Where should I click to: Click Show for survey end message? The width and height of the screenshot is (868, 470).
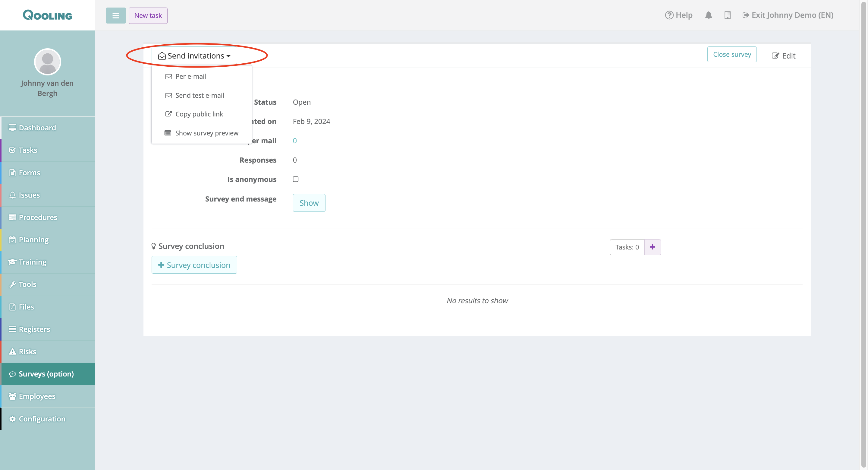[x=309, y=203]
